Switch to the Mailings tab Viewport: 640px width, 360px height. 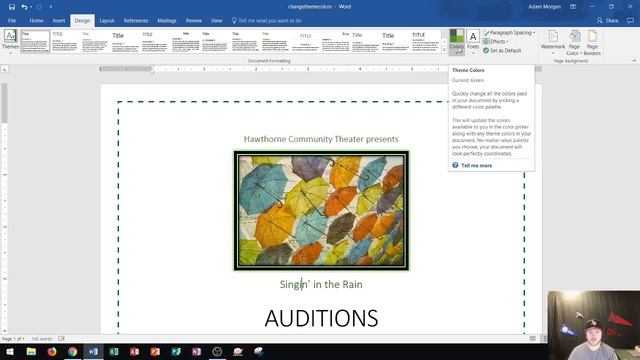pos(167,20)
